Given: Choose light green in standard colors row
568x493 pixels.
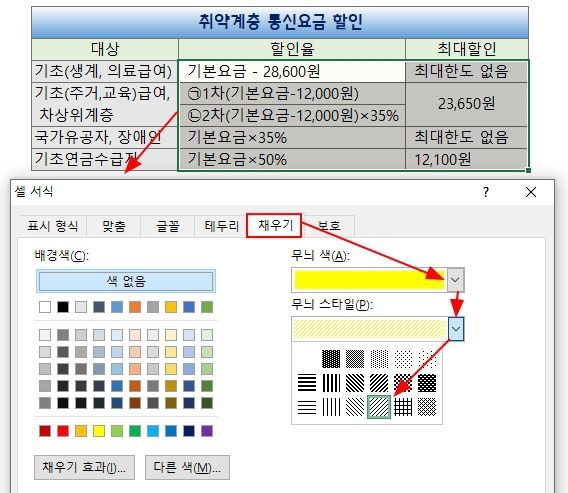Looking at the screenshot, I should coord(117,431).
